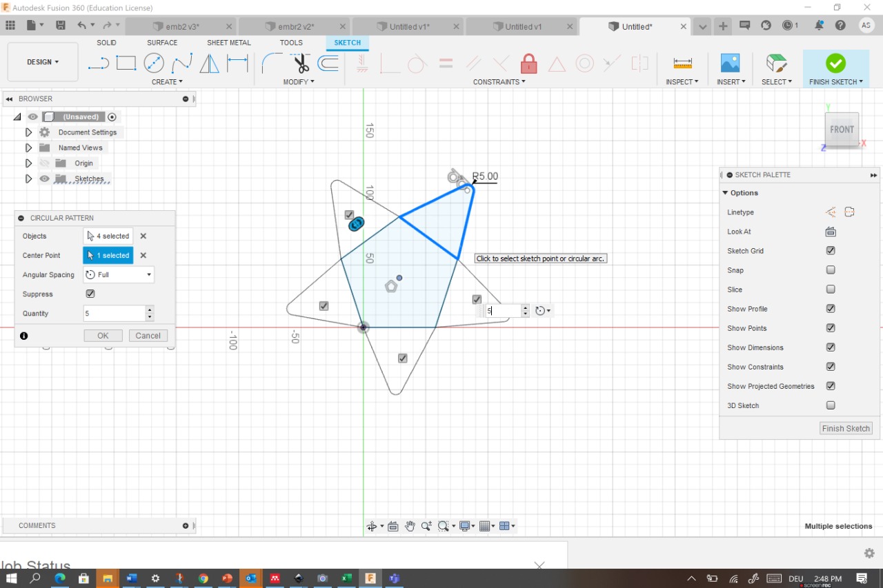883x588 pixels.
Task: Click OK in Circular Pattern dialog
Action: coord(103,336)
